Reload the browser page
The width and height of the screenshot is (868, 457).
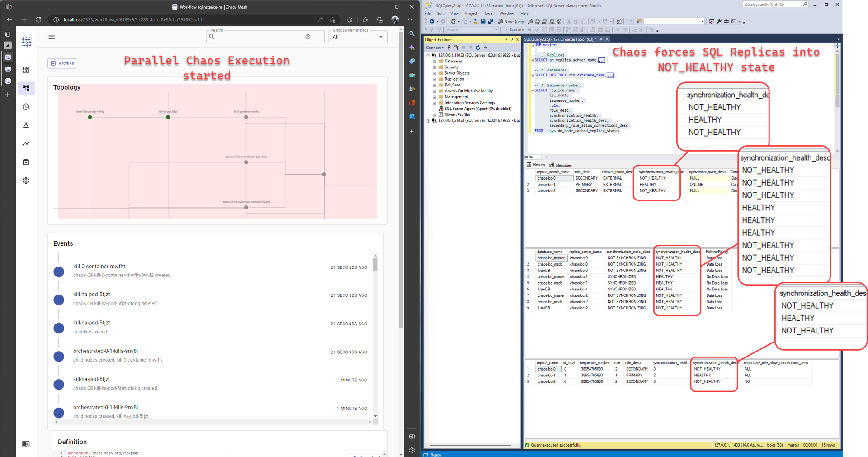[38, 20]
